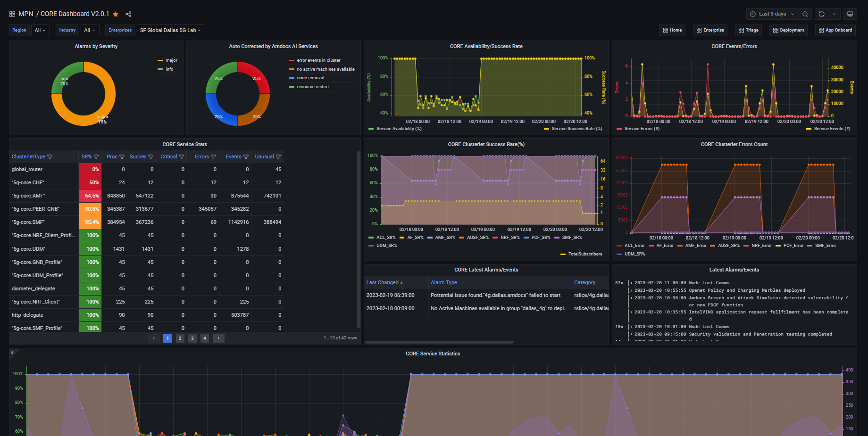868x436 pixels.
Task: Open the Triage dashboard link
Action: pos(749,30)
